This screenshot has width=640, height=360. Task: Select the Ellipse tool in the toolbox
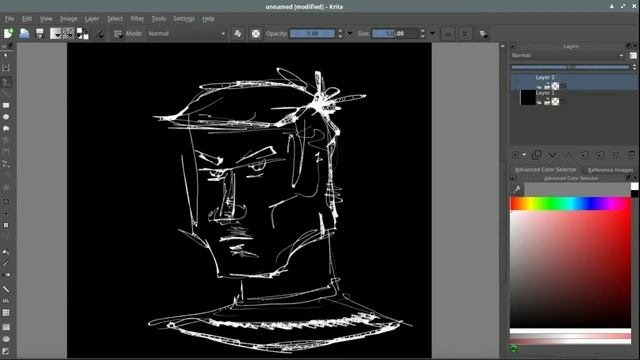point(6,117)
